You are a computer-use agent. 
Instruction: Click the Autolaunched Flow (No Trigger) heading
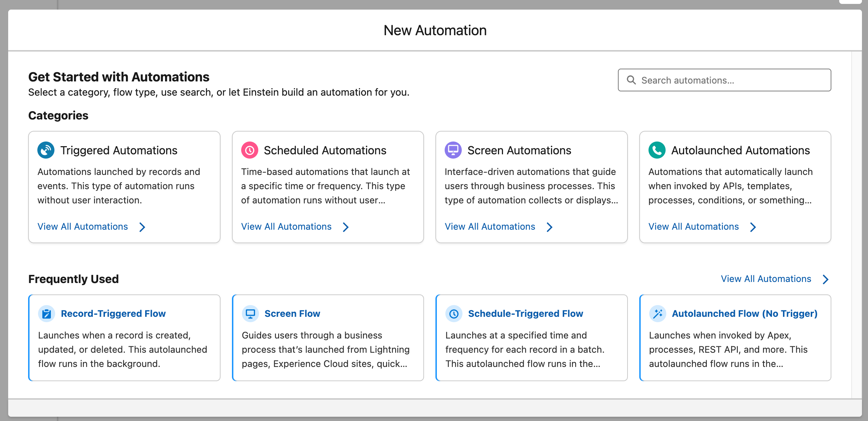[745, 314]
